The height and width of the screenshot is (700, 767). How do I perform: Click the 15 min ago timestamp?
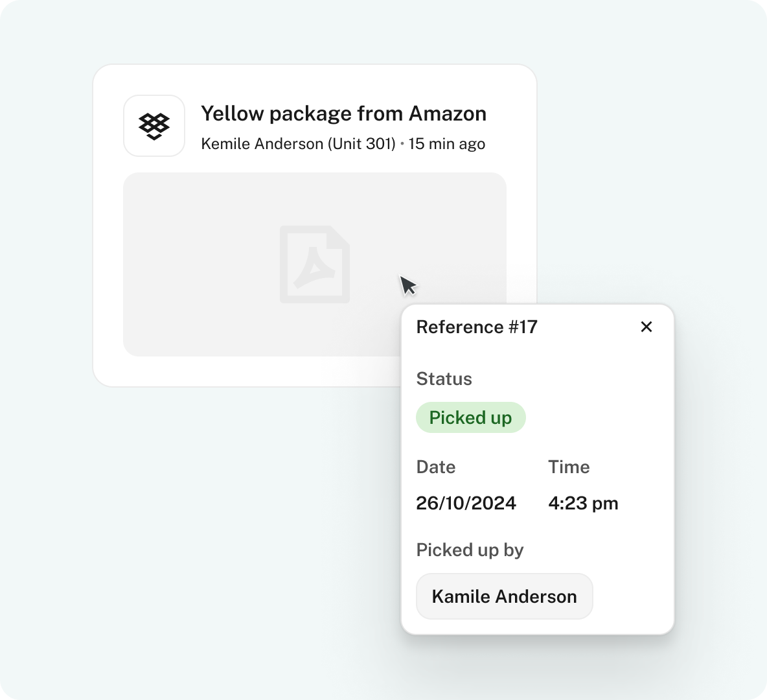tap(446, 144)
